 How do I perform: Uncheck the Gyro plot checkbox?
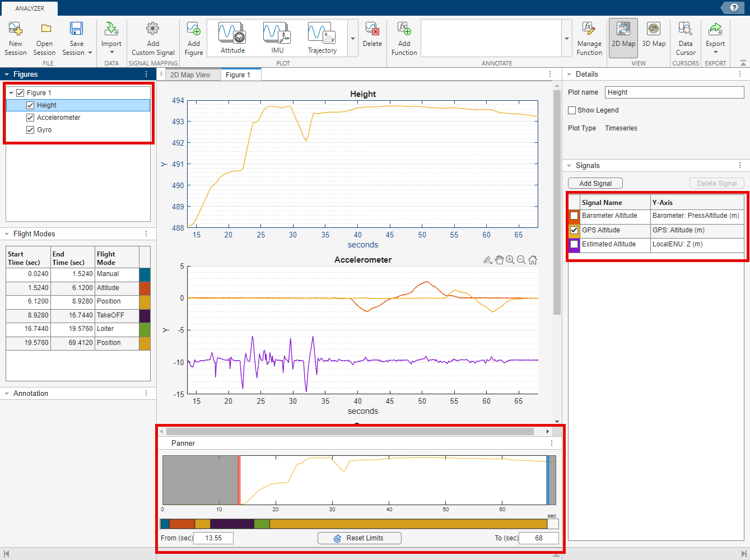pos(30,130)
